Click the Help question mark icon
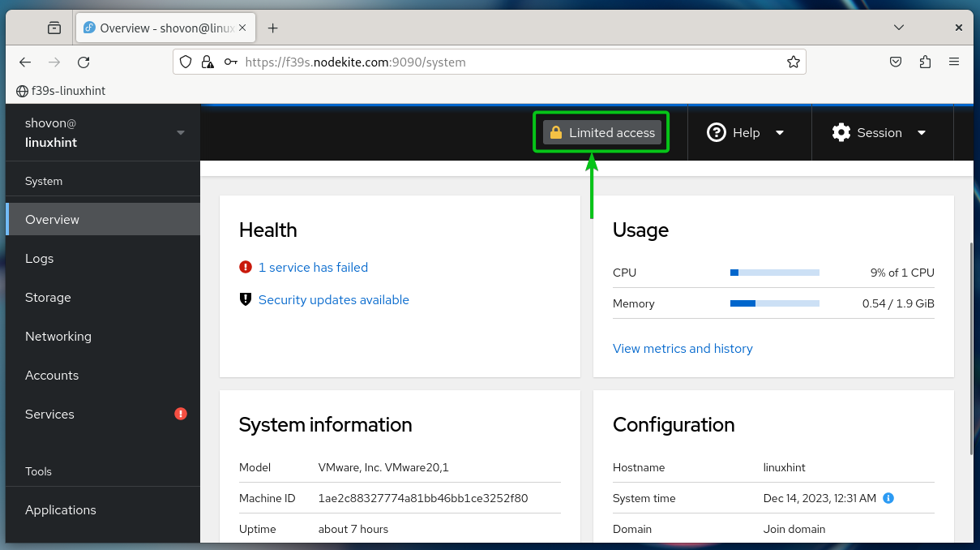 tap(716, 132)
